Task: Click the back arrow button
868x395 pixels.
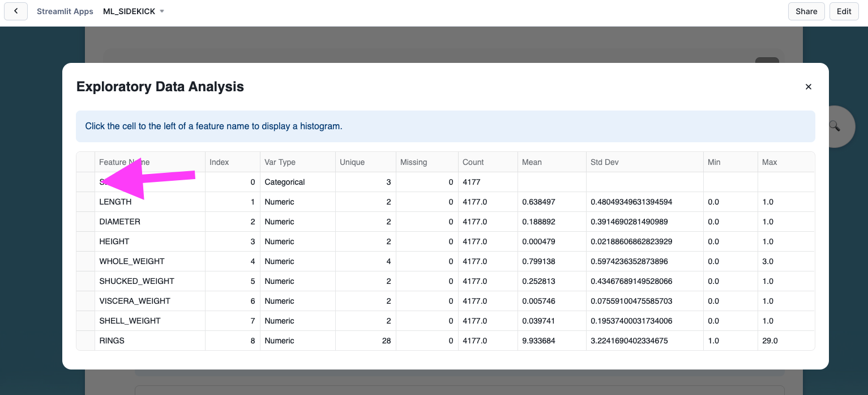Action: (x=16, y=11)
